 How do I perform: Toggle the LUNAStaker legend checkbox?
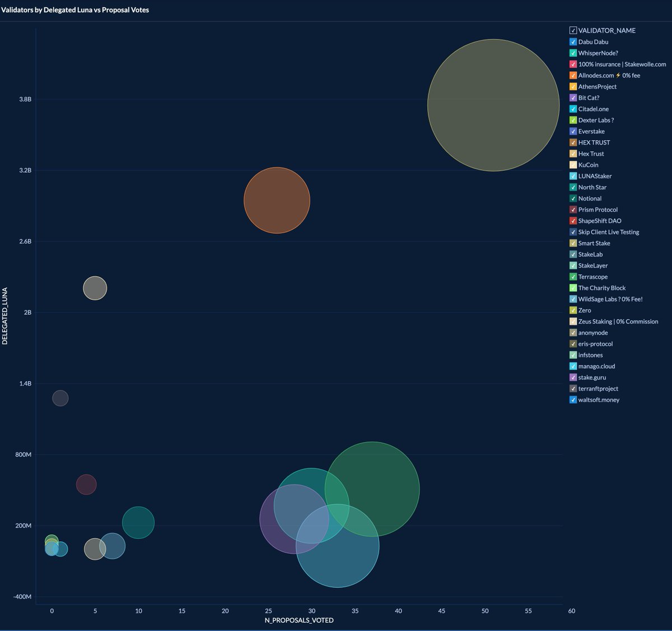click(573, 176)
